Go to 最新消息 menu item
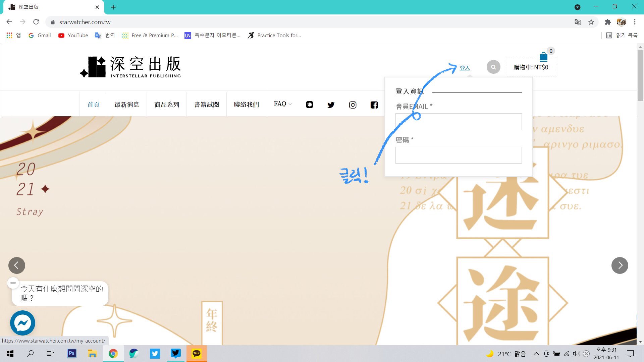 click(127, 105)
